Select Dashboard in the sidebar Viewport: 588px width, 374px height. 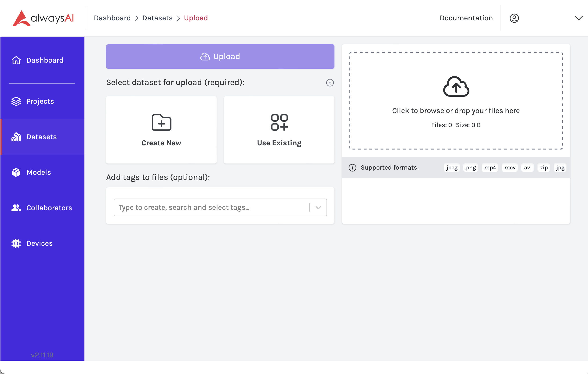tap(45, 60)
